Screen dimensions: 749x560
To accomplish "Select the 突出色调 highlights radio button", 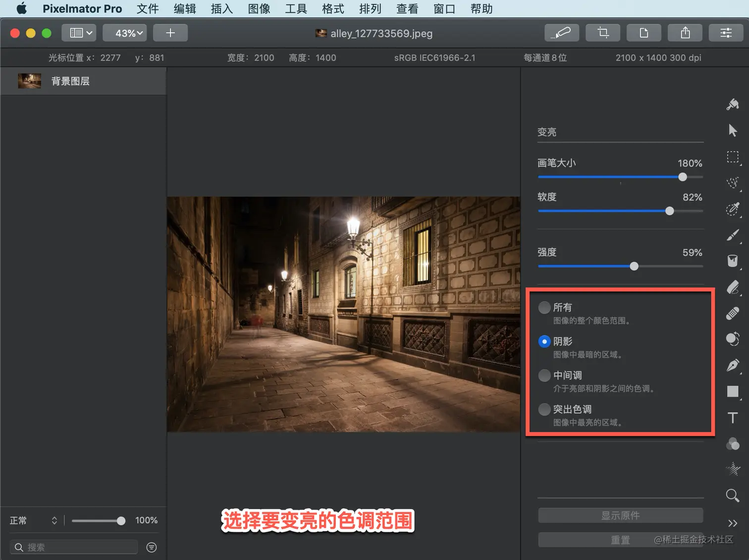I will click(544, 409).
